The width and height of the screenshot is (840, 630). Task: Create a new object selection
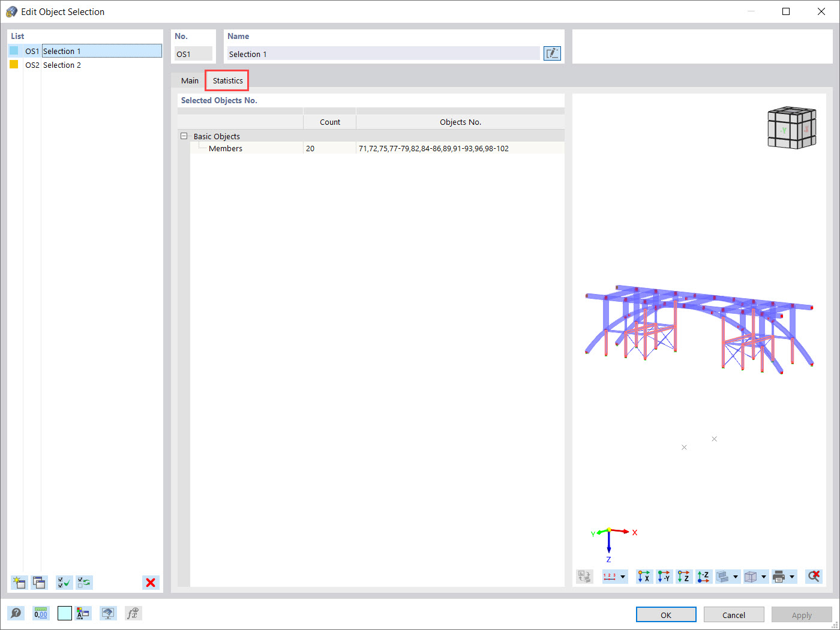click(19, 583)
